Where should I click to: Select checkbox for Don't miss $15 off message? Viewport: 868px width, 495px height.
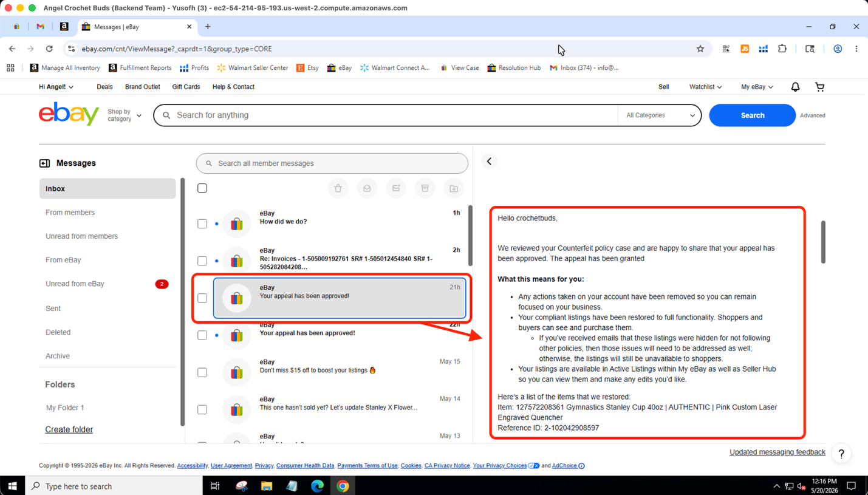coord(202,372)
